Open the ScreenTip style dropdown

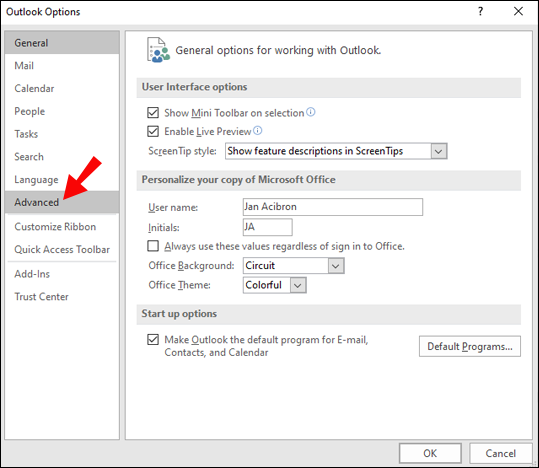point(336,151)
